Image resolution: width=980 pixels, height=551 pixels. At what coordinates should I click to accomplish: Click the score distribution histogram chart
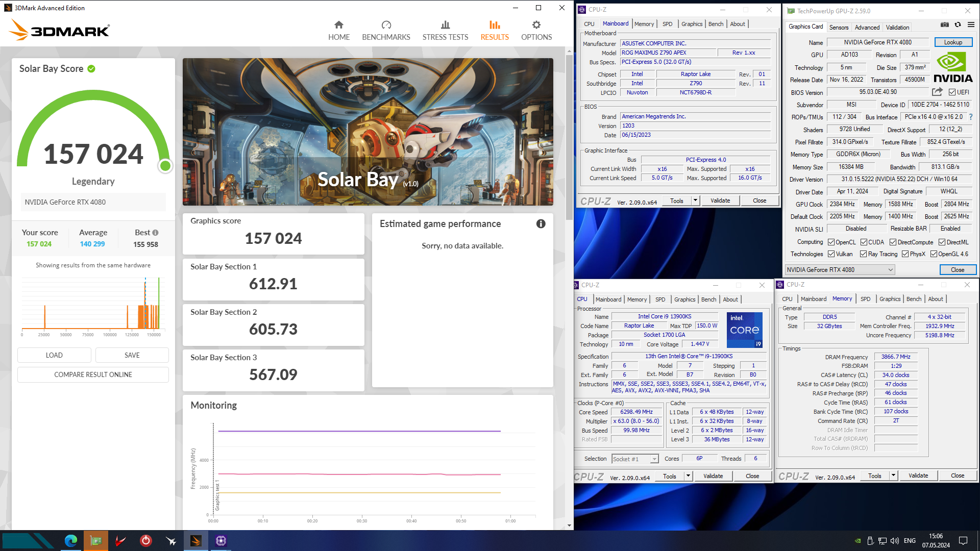[x=93, y=305]
